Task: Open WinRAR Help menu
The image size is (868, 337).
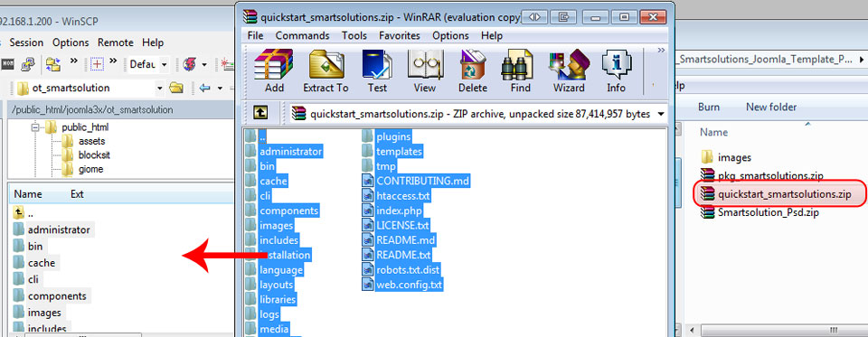Action: pos(492,35)
